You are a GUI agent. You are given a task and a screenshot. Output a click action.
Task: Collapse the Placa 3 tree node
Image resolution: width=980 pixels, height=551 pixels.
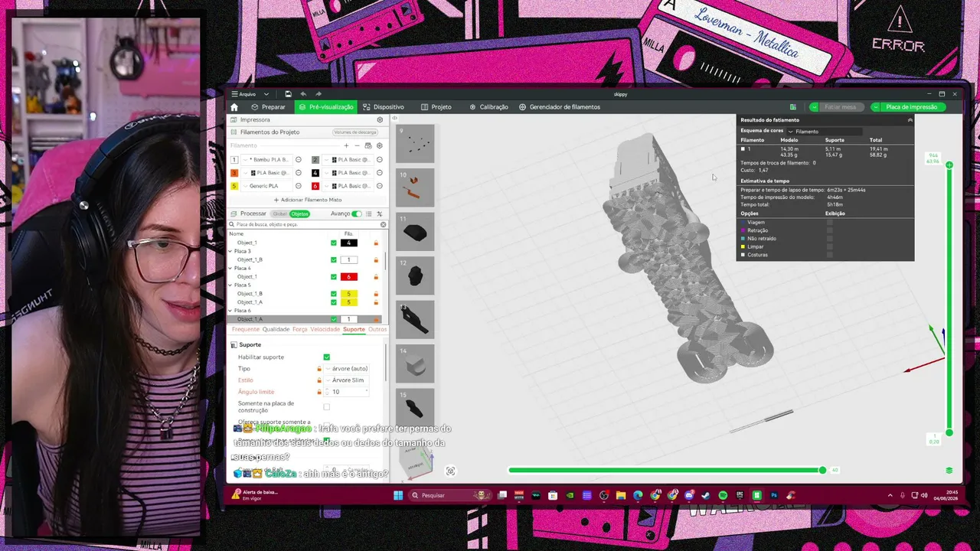tap(230, 251)
